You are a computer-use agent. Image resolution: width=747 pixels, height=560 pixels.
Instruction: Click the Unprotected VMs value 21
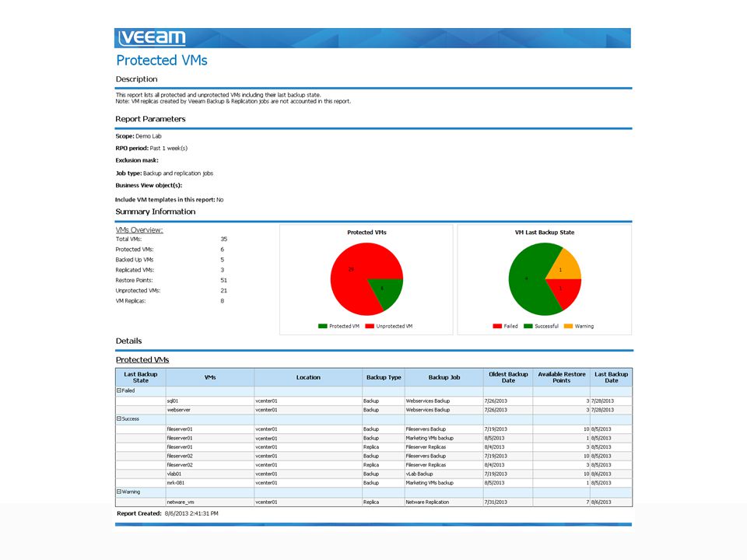tap(223, 290)
